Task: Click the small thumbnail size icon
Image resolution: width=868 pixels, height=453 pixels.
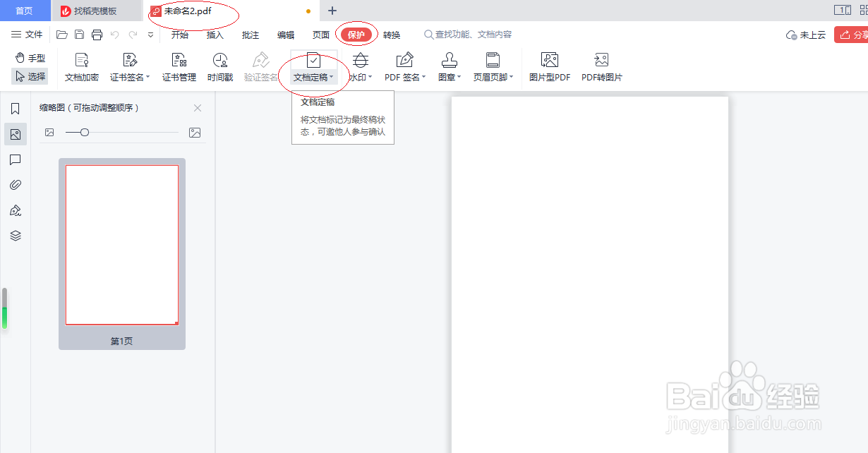Action: (49, 132)
